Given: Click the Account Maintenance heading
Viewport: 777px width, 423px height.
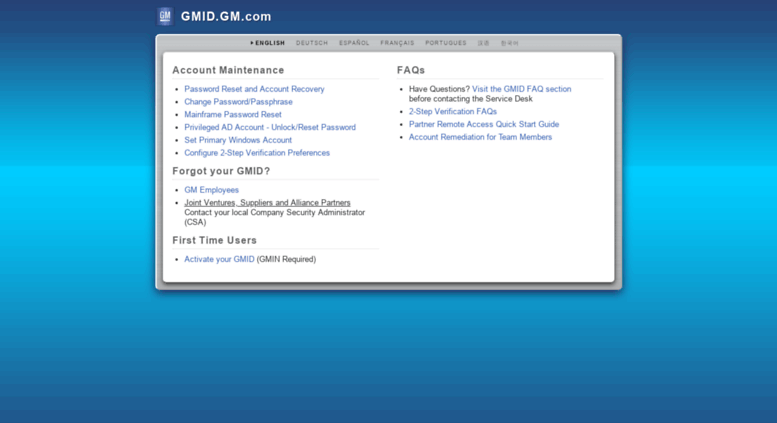Looking at the screenshot, I should click(x=228, y=70).
